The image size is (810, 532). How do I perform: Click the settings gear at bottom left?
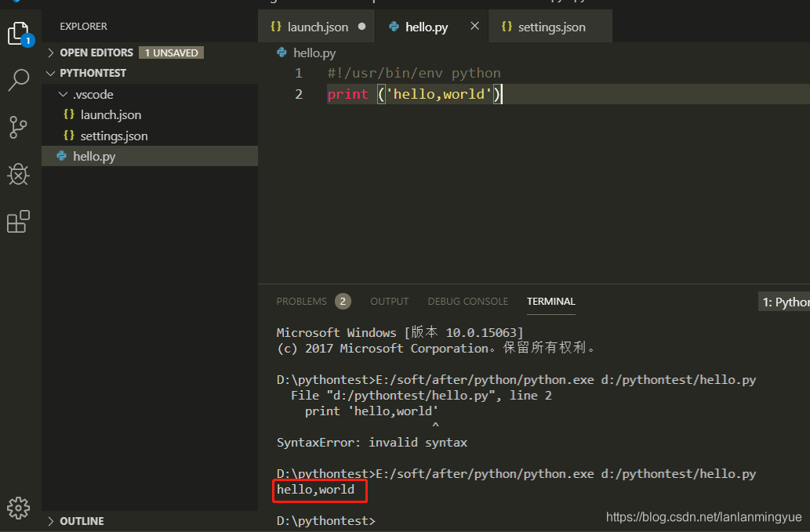(18, 508)
